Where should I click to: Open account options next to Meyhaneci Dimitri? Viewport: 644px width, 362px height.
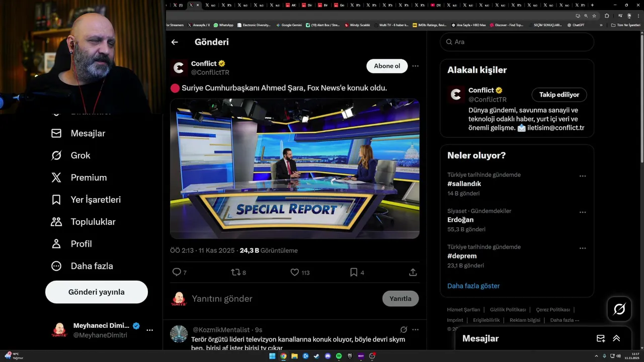pyautogui.click(x=149, y=330)
